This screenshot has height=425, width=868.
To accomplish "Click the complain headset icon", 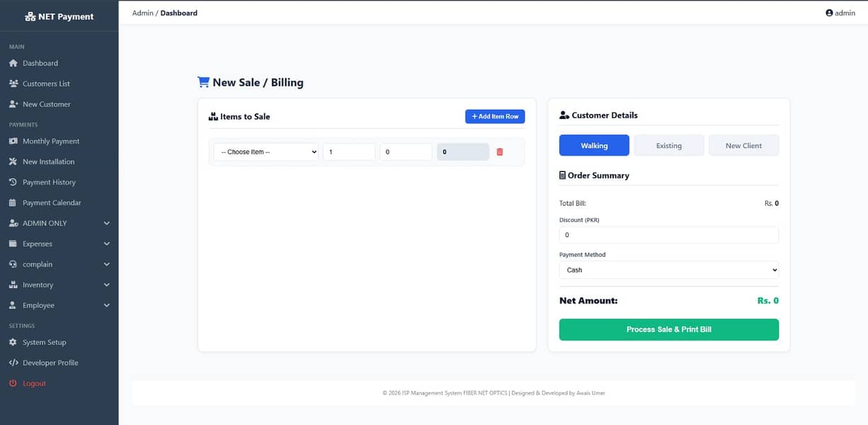I will 13,264.
